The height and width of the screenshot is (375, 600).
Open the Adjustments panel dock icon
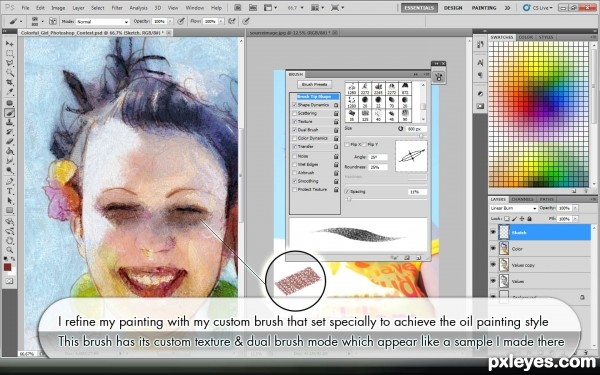tap(480, 94)
